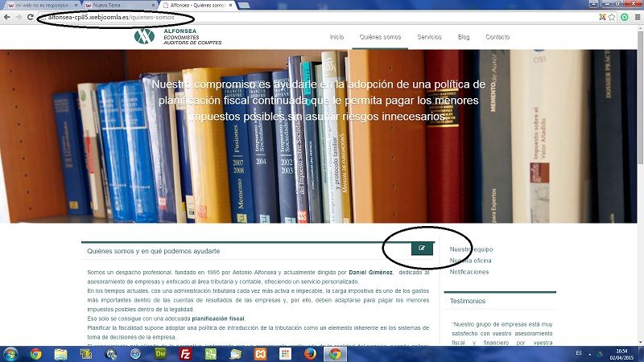This screenshot has height=362, width=644.
Task: Select the 'Alfonsea - Quiénes somos' tab
Action: (197, 6)
